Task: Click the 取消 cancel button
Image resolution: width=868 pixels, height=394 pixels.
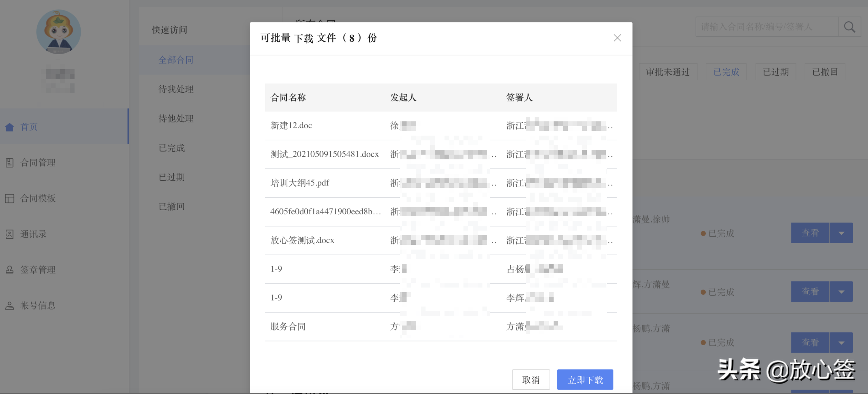Action: click(x=531, y=379)
